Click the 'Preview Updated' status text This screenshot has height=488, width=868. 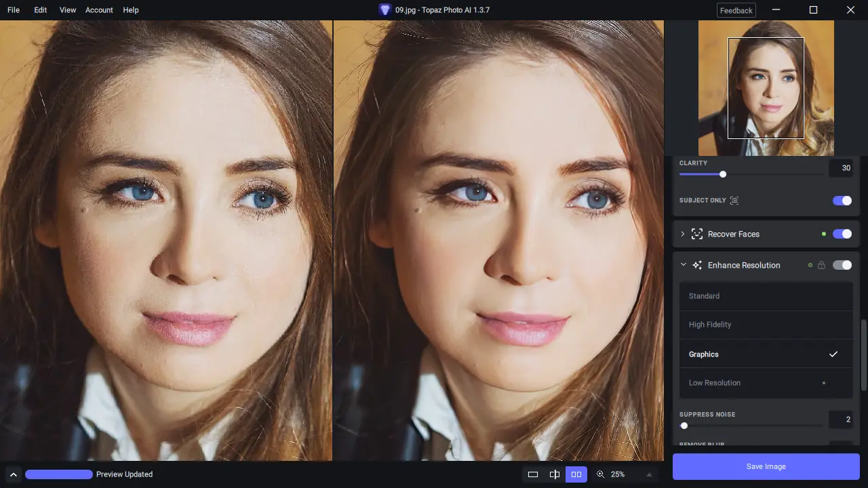pos(125,474)
